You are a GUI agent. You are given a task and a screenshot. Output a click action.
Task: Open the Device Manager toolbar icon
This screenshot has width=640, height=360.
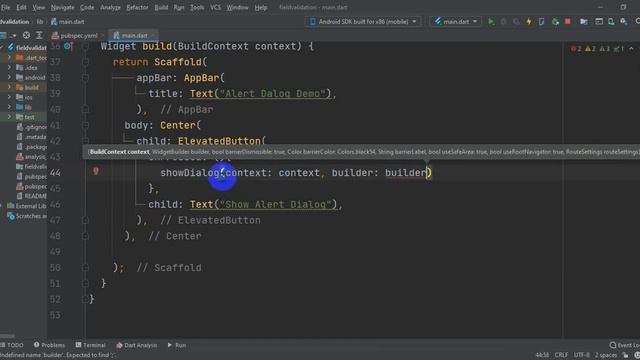click(611, 22)
